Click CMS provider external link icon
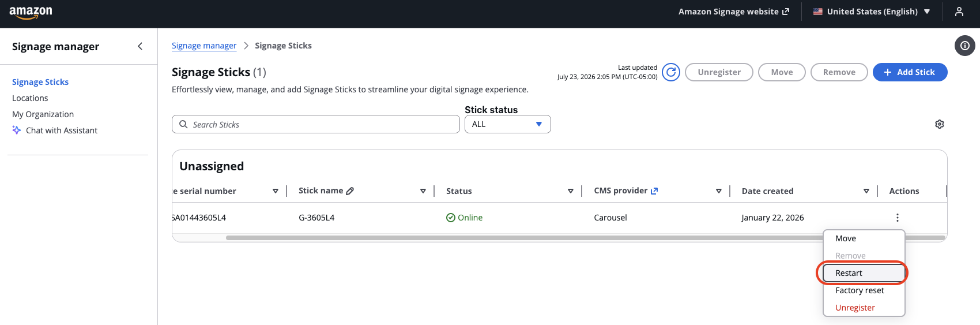This screenshot has width=980, height=325. point(654,191)
